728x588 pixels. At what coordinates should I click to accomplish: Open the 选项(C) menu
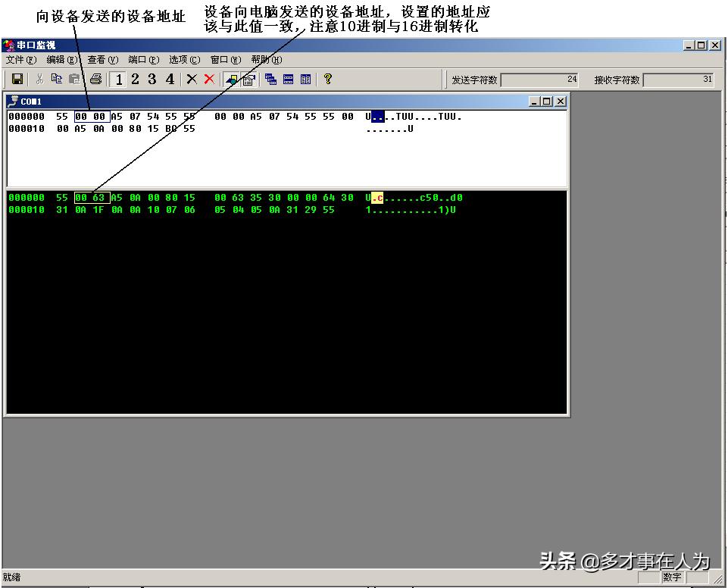[x=184, y=59]
